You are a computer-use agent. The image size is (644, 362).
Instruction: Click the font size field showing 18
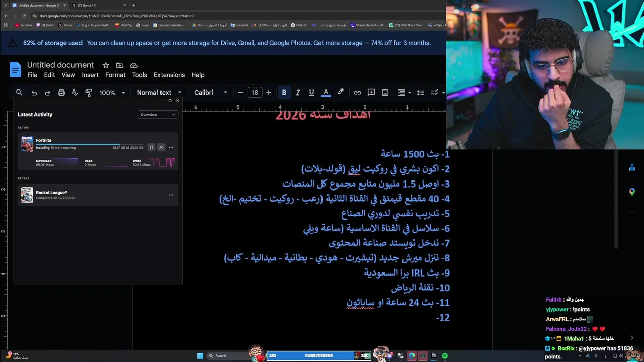255,93
